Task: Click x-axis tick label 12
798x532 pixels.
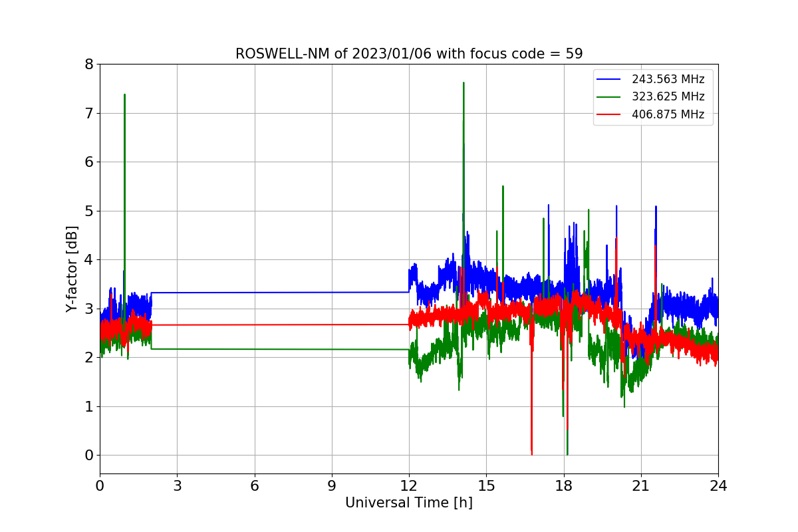Action: pyautogui.click(x=409, y=486)
